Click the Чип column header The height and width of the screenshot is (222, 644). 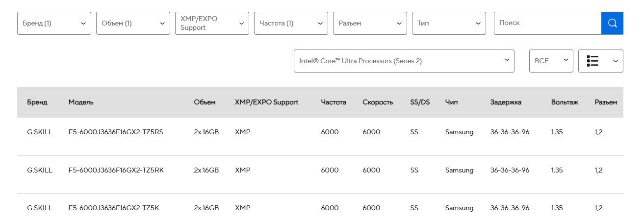coord(451,102)
